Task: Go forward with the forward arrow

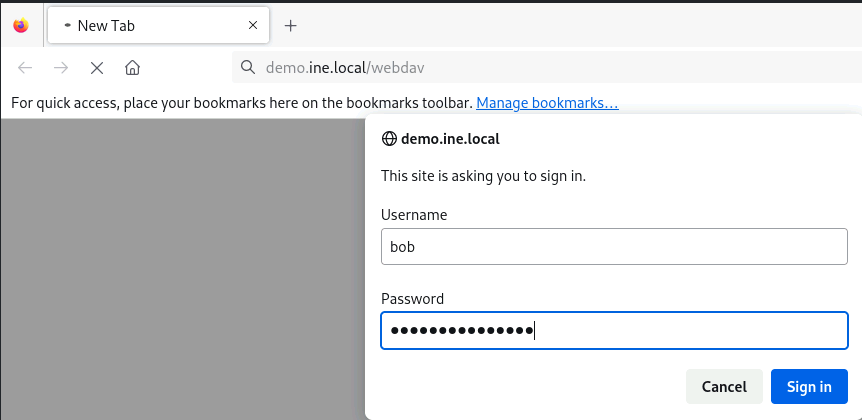Action: tap(61, 68)
